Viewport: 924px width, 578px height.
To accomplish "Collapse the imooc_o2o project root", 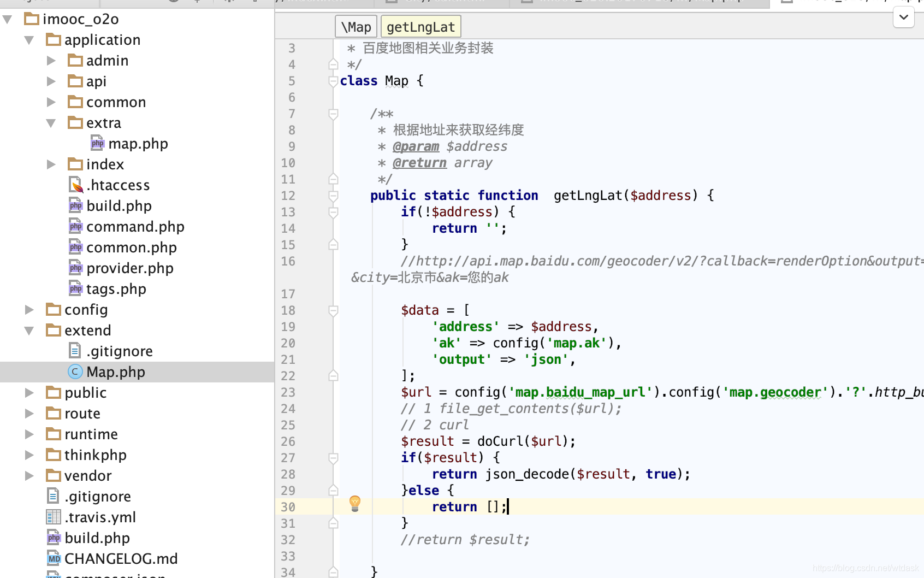I will pyautogui.click(x=8, y=20).
